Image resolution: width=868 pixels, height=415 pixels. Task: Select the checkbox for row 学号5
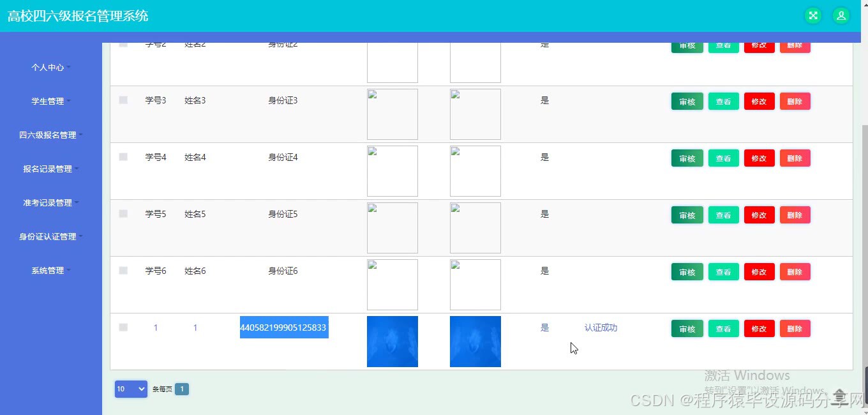point(123,214)
